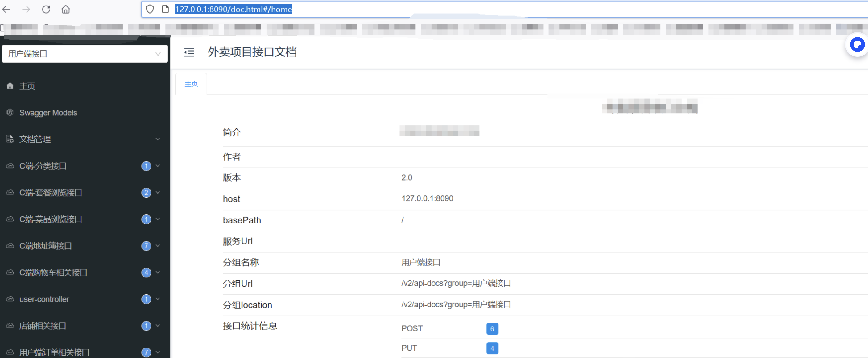Viewport: 868px width, 358px height.
Task: Expand C端地址簿接口 chevron
Action: tap(158, 245)
